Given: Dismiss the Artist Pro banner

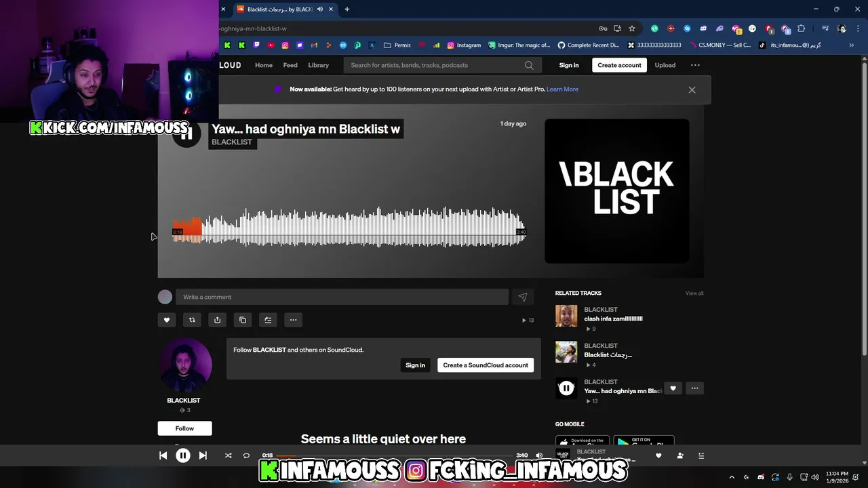Looking at the screenshot, I should click(692, 89).
